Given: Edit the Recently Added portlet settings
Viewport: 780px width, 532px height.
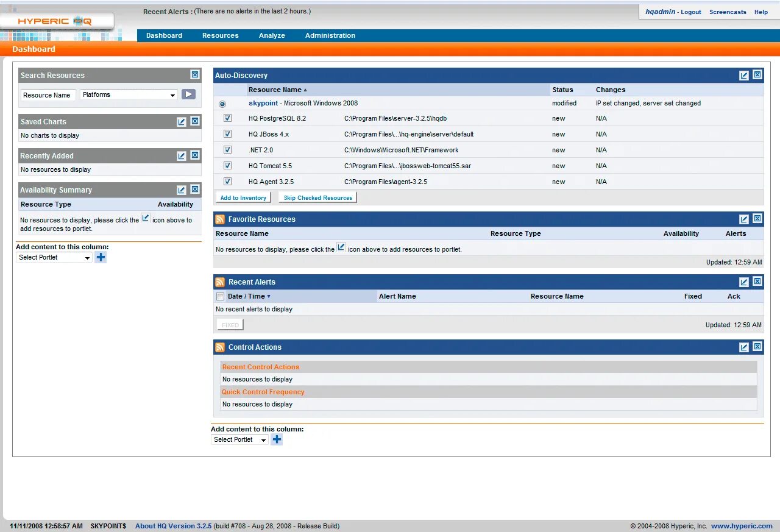Looking at the screenshot, I should [x=182, y=155].
